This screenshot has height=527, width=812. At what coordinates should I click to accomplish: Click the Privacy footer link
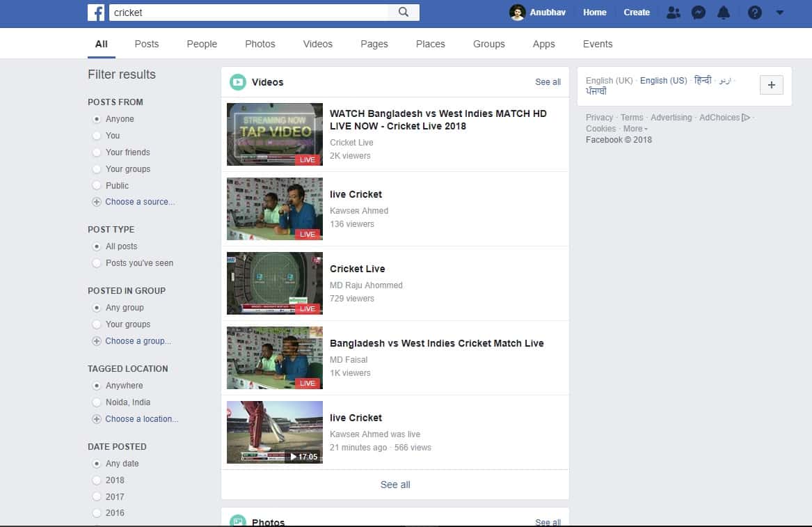599,118
